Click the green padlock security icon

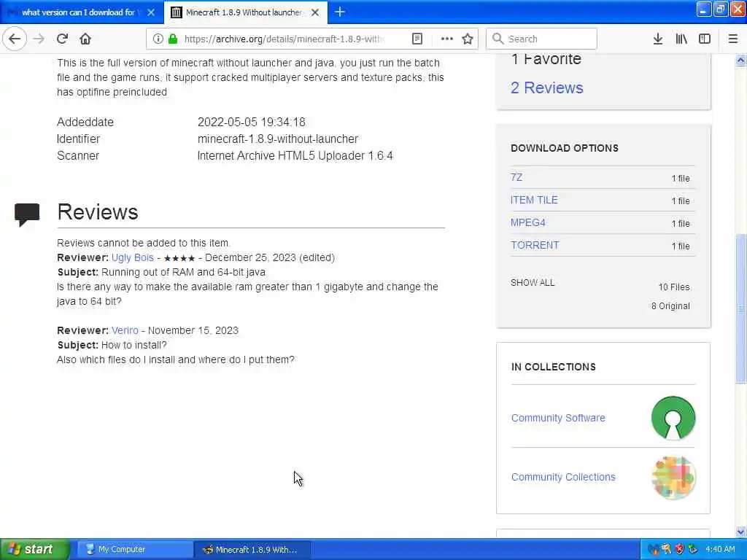173,39
